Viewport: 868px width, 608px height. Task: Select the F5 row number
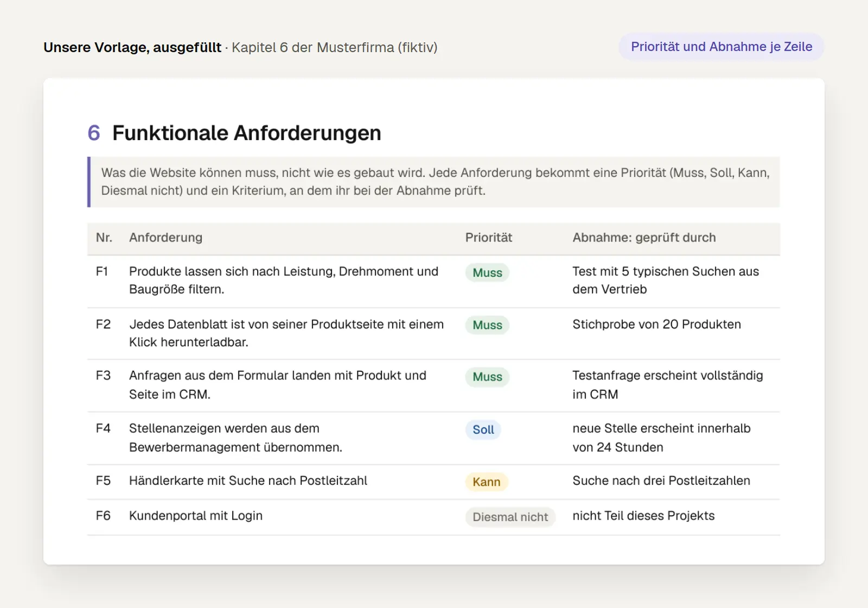[103, 481]
